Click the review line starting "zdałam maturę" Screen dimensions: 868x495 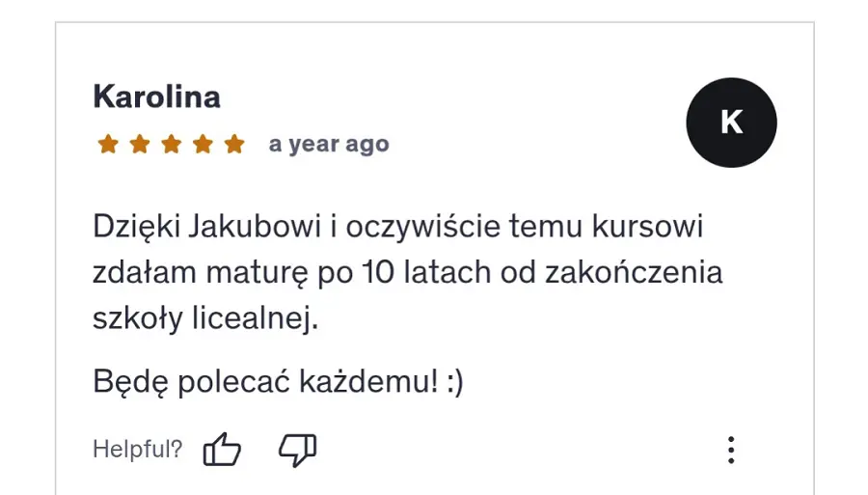pyautogui.click(x=407, y=273)
